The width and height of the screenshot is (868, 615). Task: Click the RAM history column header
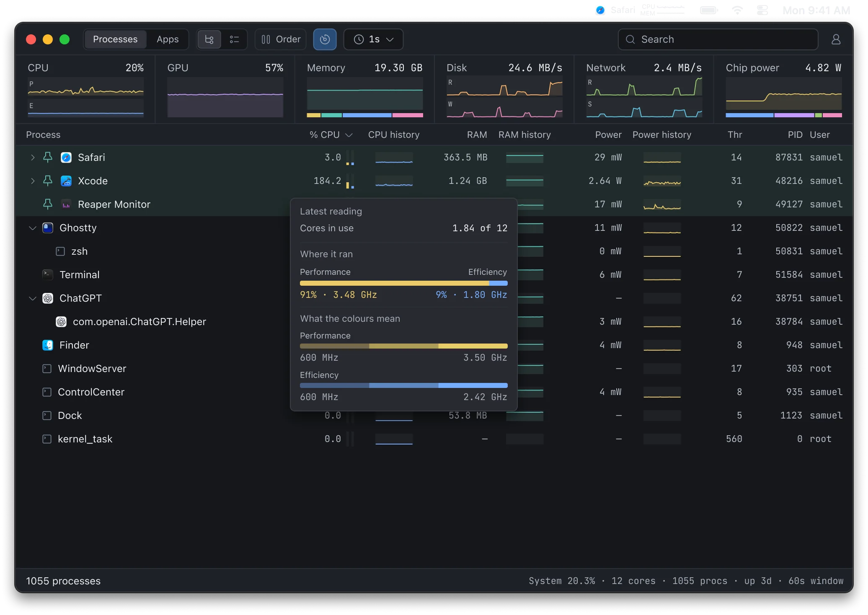[524, 134]
